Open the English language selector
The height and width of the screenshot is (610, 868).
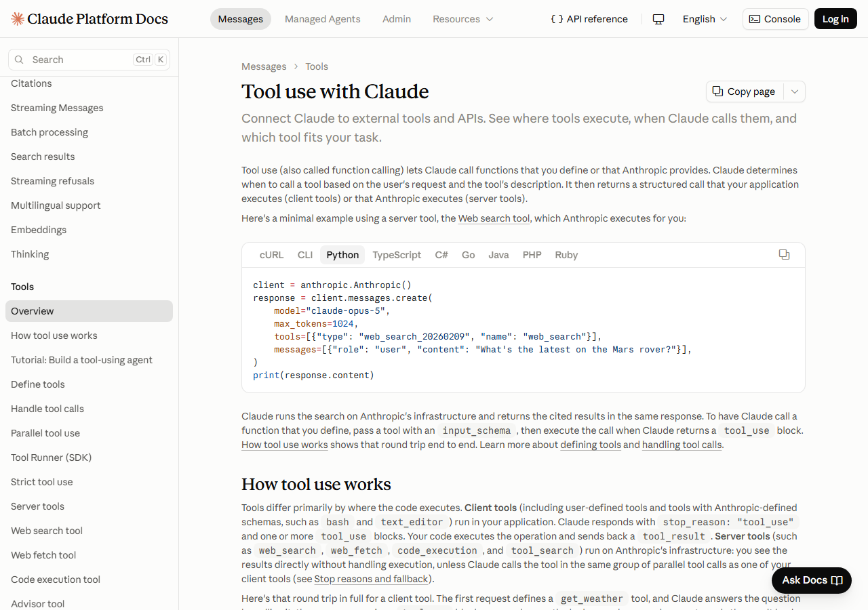[705, 19]
